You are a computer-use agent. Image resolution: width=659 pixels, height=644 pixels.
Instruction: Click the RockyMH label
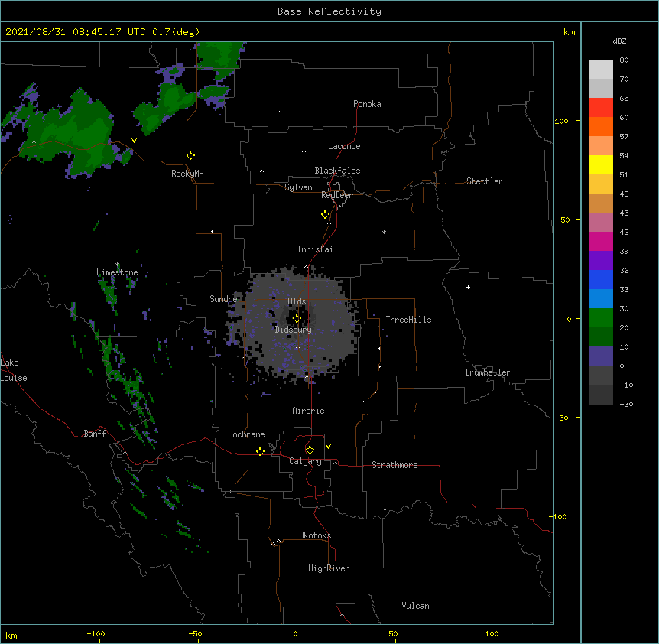point(187,174)
